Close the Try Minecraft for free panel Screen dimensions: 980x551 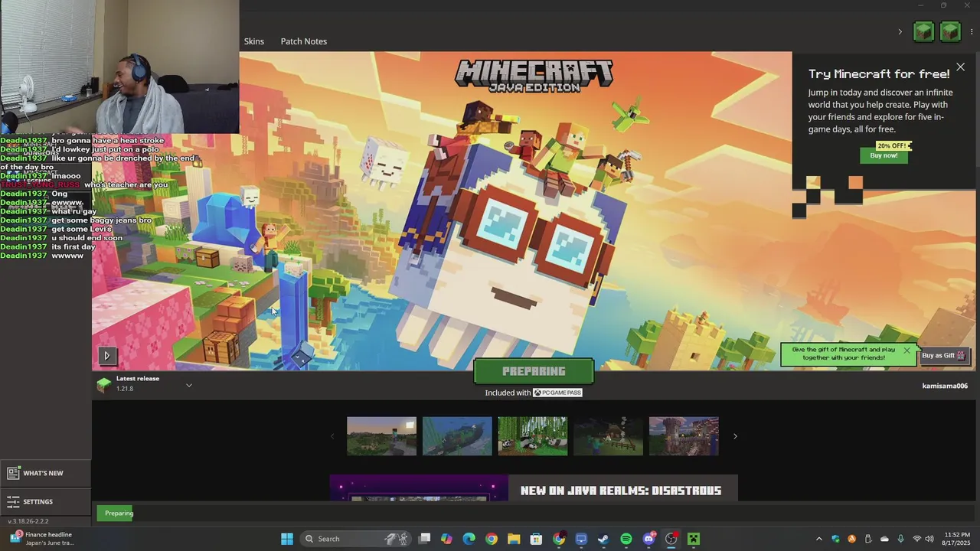(960, 67)
